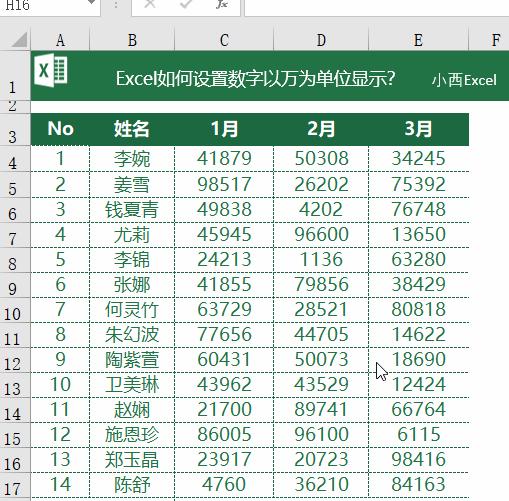509x501 pixels.
Task: Click the cell with value 6115
Action: [418, 435]
